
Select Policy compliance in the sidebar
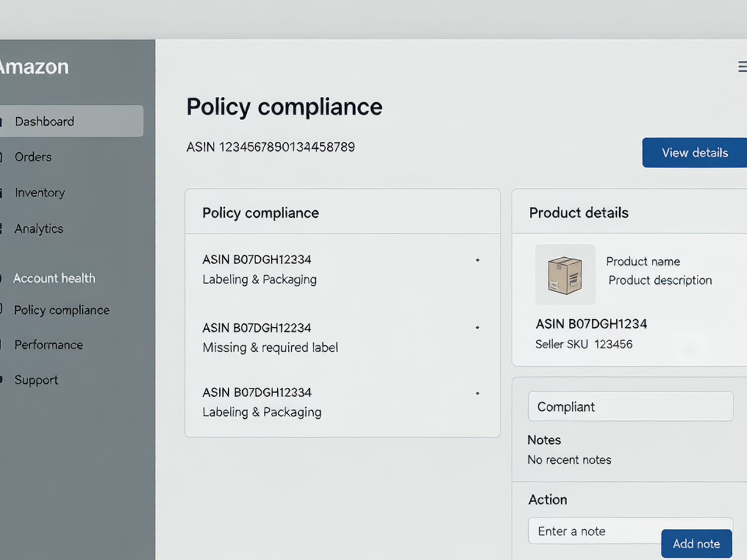61,310
